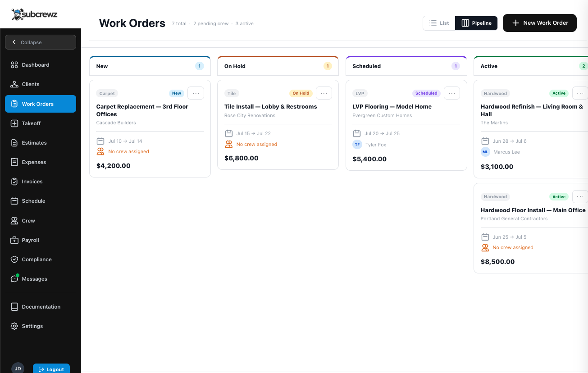Screen dimensions: 588x373
Task: Click Rose City Renovations client name
Action: 250,115
